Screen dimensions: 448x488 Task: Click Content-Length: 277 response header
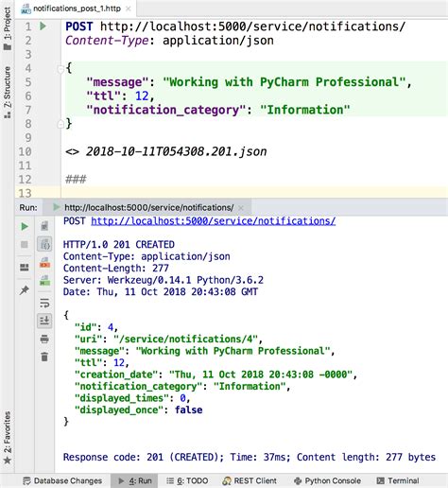click(116, 269)
